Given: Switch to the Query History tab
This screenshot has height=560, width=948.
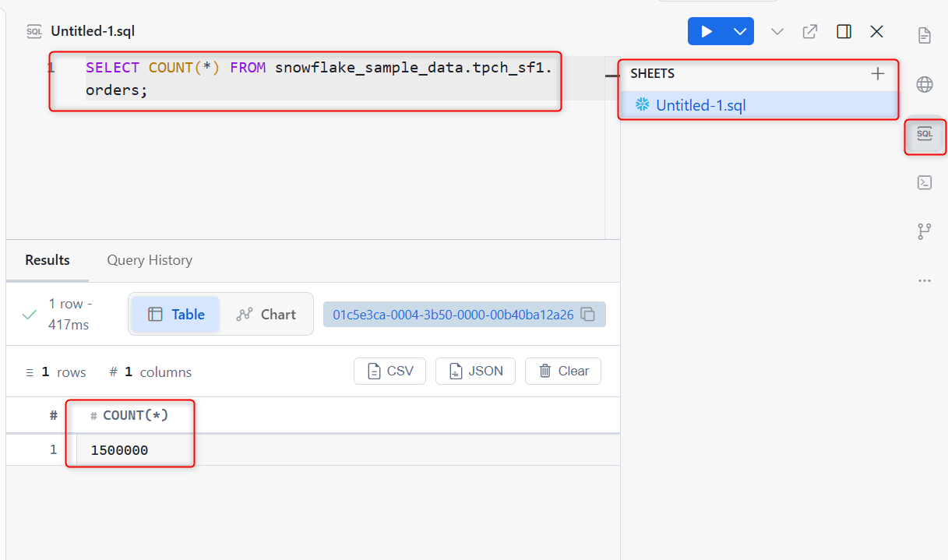Looking at the screenshot, I should (x=150, y=260).
